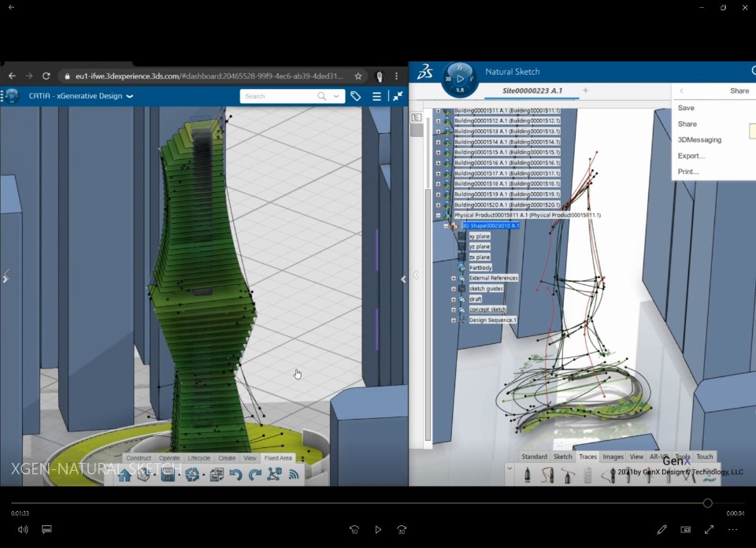Open CATIA xGenerative Design app dropdown
Screen dimensions: 756x548
[x=130, y=96]
